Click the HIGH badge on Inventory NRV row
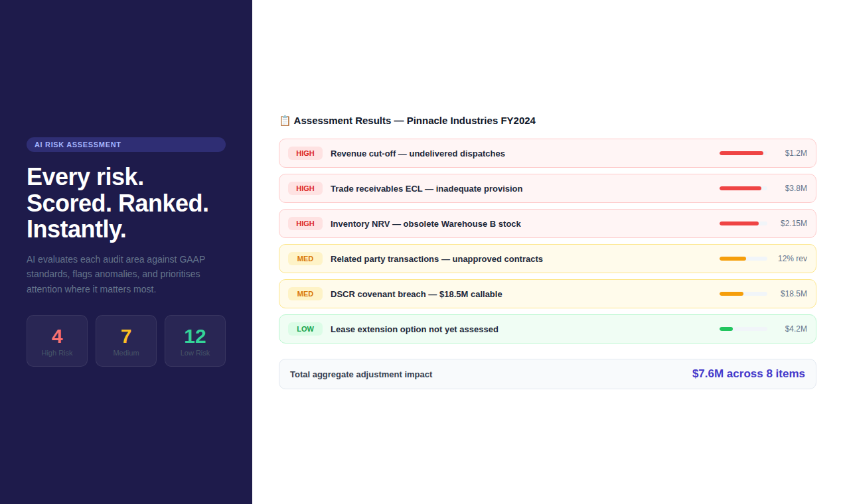 305,223
